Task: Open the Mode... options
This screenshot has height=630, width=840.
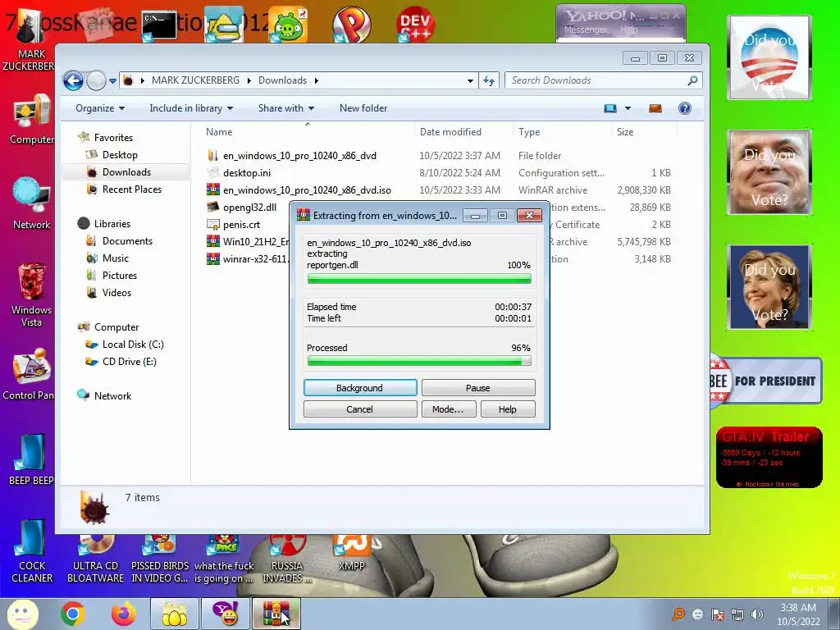Action: 448,409
